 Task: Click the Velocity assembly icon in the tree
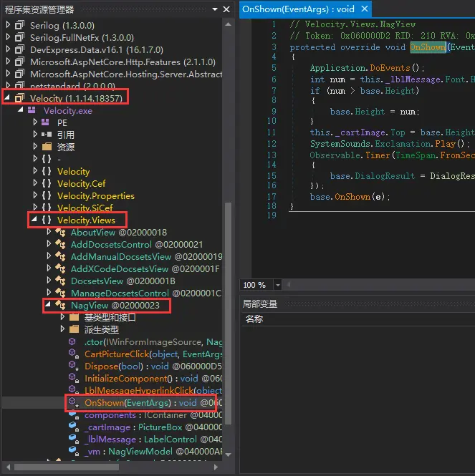pyautogui.click(x=19, y=98)
